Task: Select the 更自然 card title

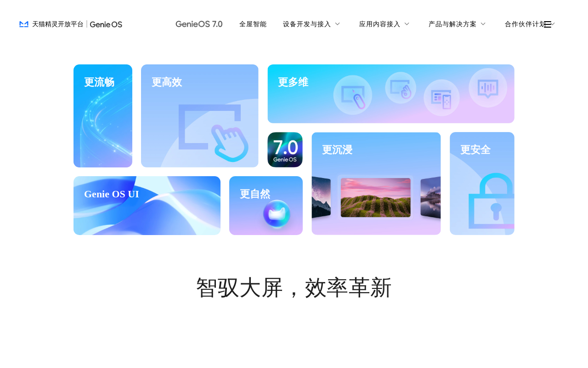Action: (x=255, y=194)
